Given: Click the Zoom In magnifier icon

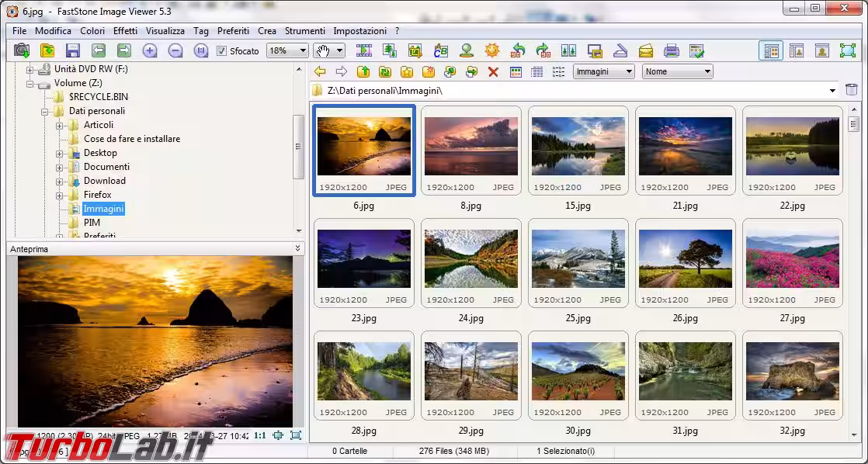Looking at the screenshot, I should 150,51.
